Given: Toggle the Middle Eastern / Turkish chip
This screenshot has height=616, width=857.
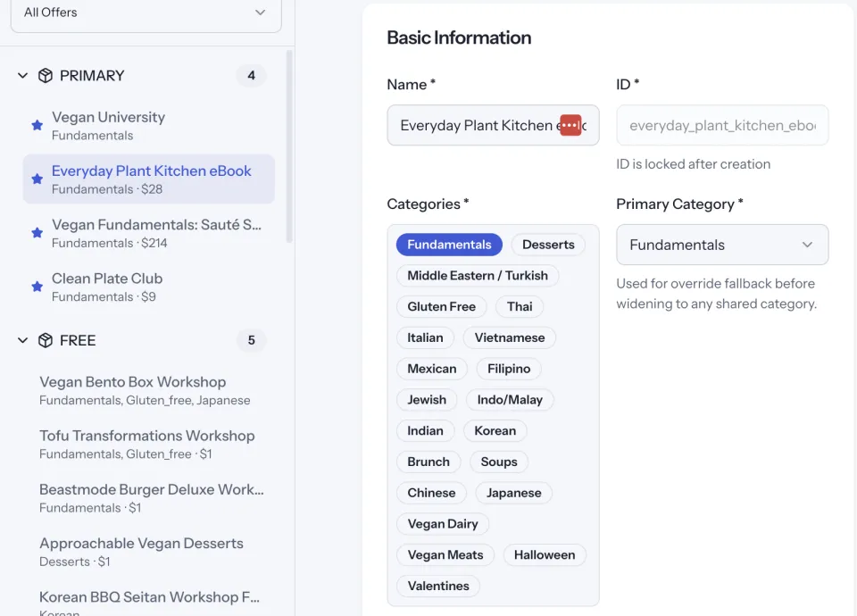Looking at the screenshot, I should pos(478,276).
